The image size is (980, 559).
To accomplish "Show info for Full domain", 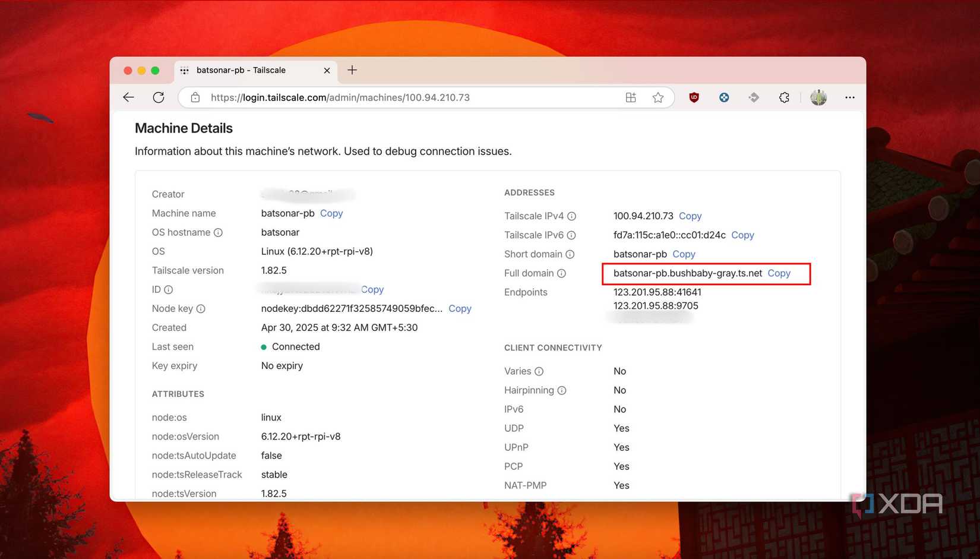I will [561, 273].
